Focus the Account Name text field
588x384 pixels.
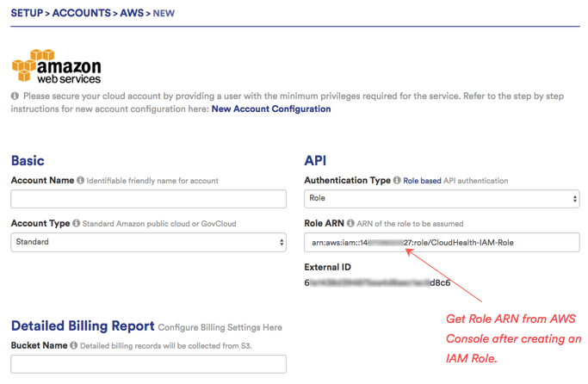tap(148, 199)
